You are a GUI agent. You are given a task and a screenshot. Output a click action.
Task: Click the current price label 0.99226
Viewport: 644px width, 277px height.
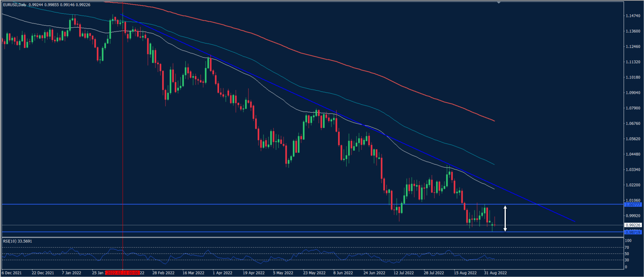click(633, 225)
